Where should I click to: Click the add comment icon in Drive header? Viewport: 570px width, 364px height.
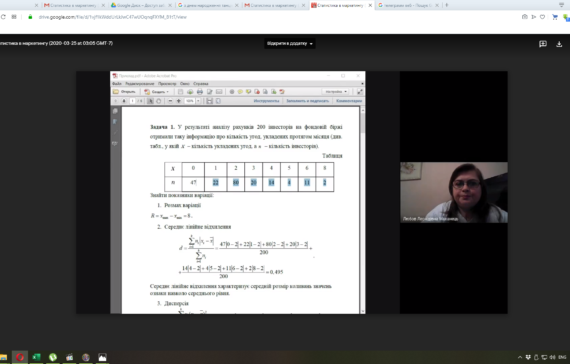(x=543, y=44)
